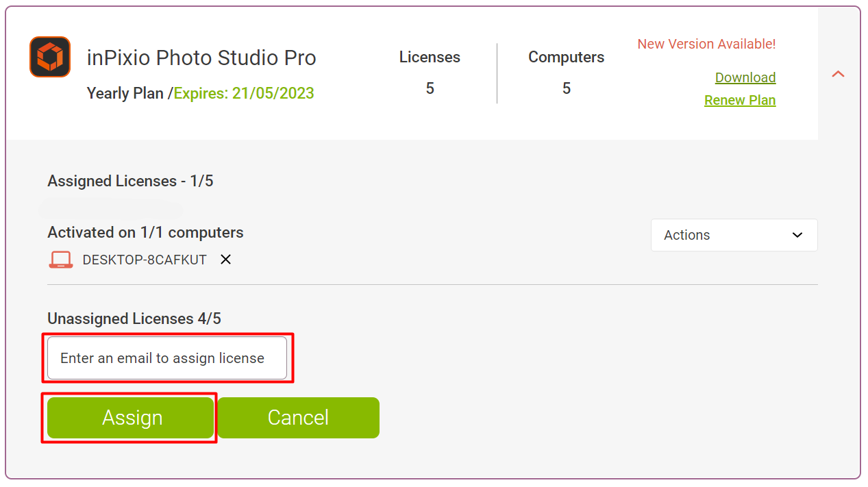868x487 pixels.
Task: Click the Assigned Licenses - 1/5 heading
Action: (130, 181)
